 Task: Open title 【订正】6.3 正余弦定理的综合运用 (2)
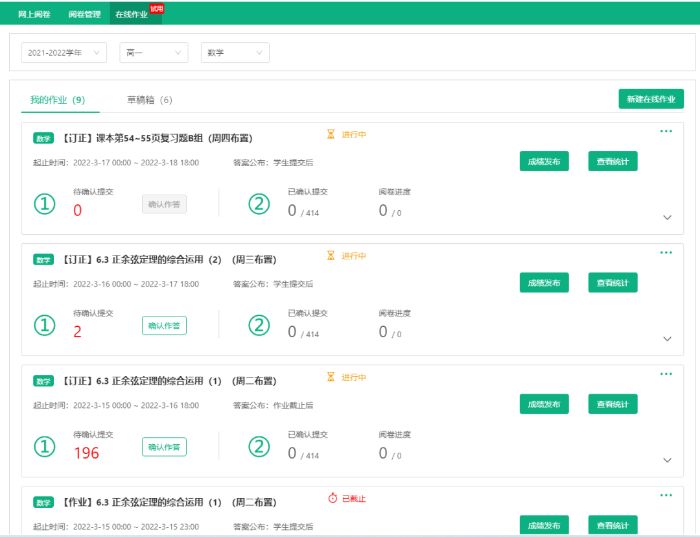click(x=168, y=260)
